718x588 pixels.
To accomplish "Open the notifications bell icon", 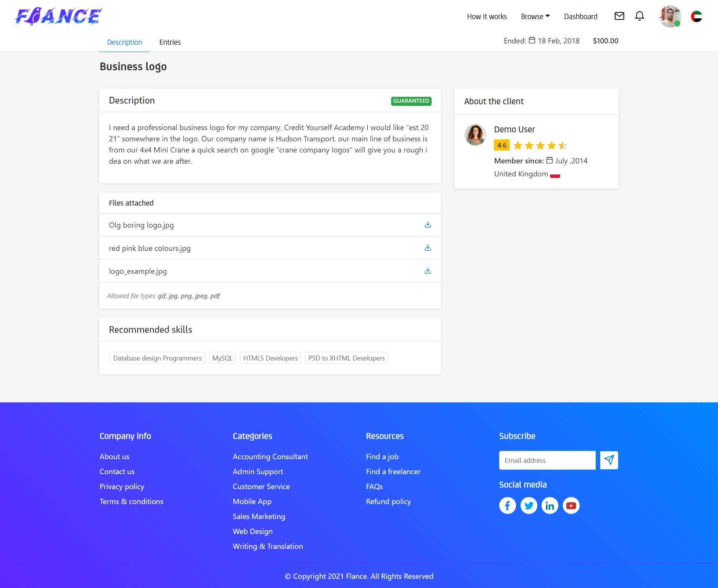I will pos(639,16).
